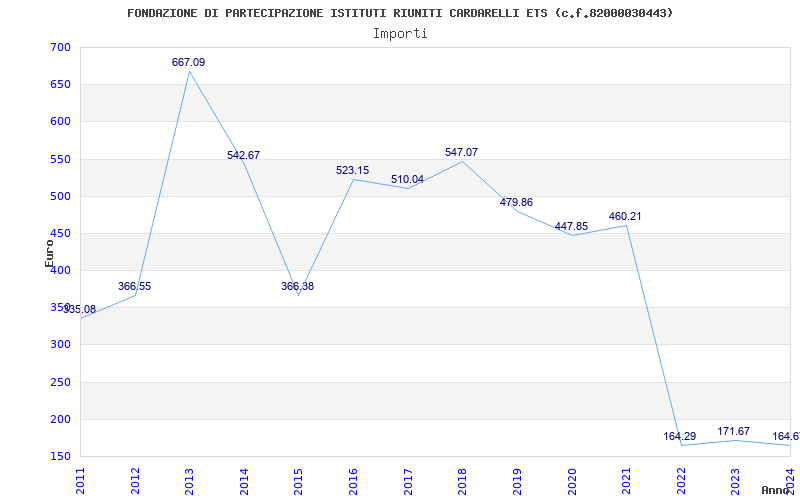Click the 650 y-axis tick label
The width and height of the screenshot is (800, 500).
point(60,85)
